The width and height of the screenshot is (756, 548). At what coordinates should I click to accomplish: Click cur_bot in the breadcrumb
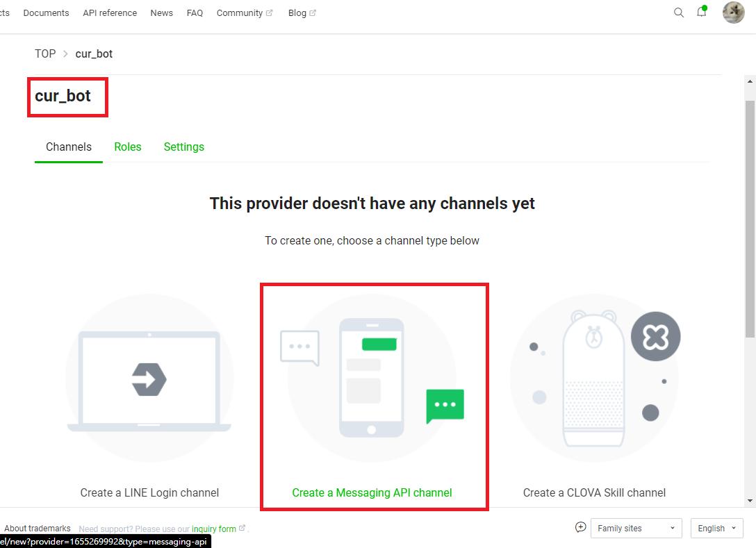tap(94, 54)
